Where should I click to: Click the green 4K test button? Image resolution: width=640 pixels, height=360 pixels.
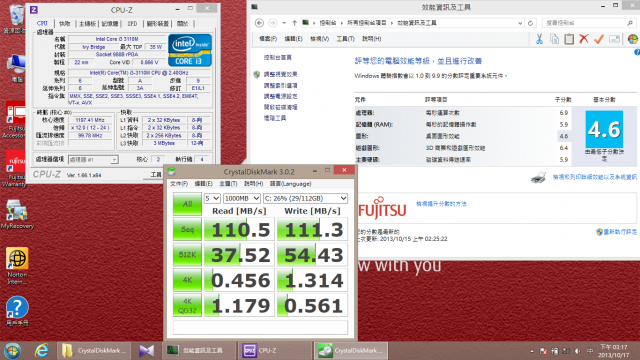[187, 280]
